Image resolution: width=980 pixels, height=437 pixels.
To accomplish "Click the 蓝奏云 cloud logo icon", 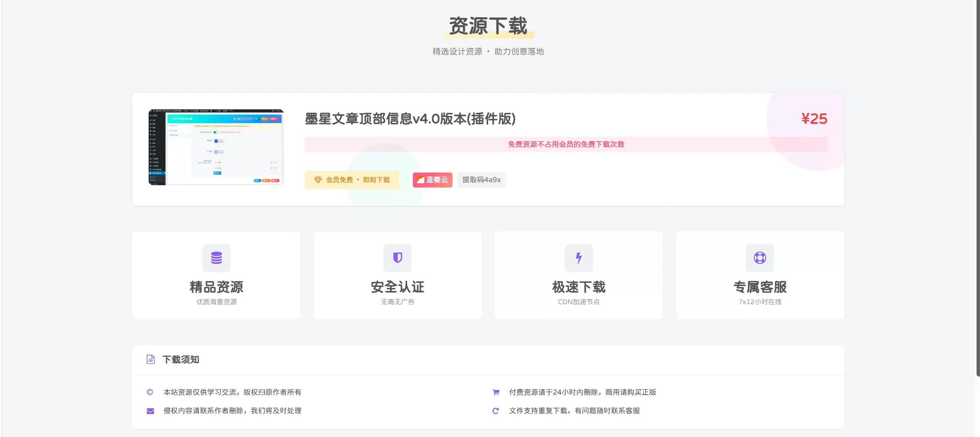I will coord(420,180).
